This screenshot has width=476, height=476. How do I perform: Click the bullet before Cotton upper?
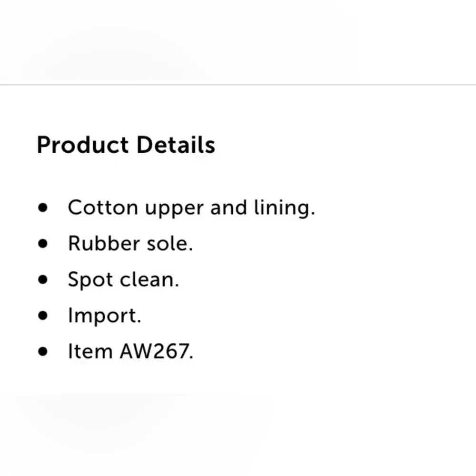43,208
